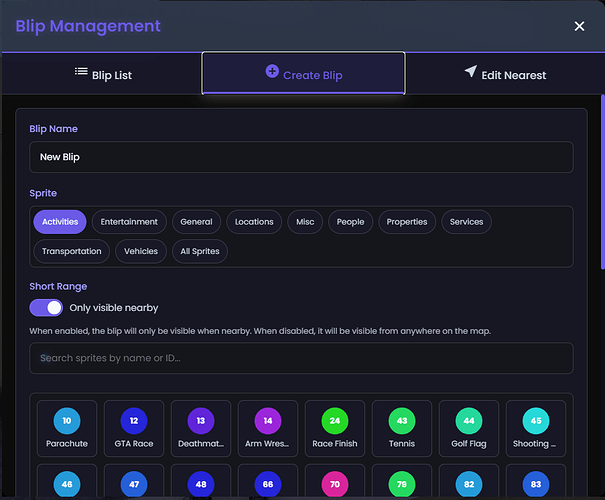Select the Deathmatch sprite 13

(x=201, y=429)
